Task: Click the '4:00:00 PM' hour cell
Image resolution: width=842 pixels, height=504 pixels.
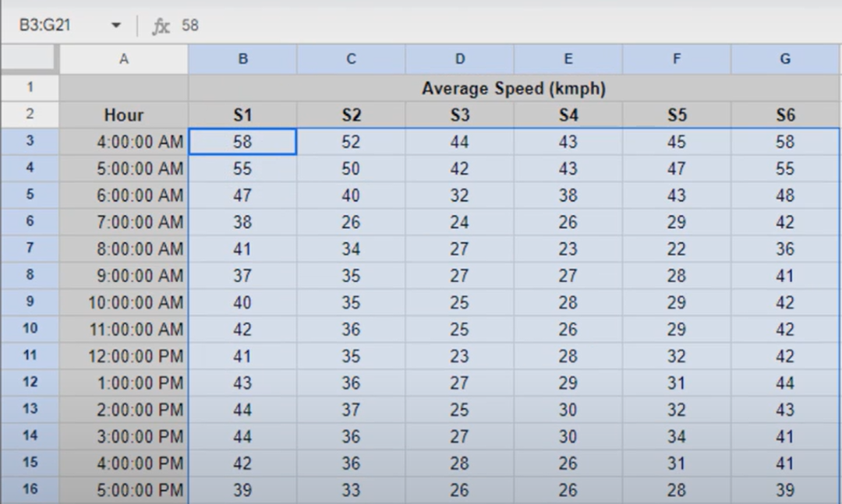Action: (124, 463)
